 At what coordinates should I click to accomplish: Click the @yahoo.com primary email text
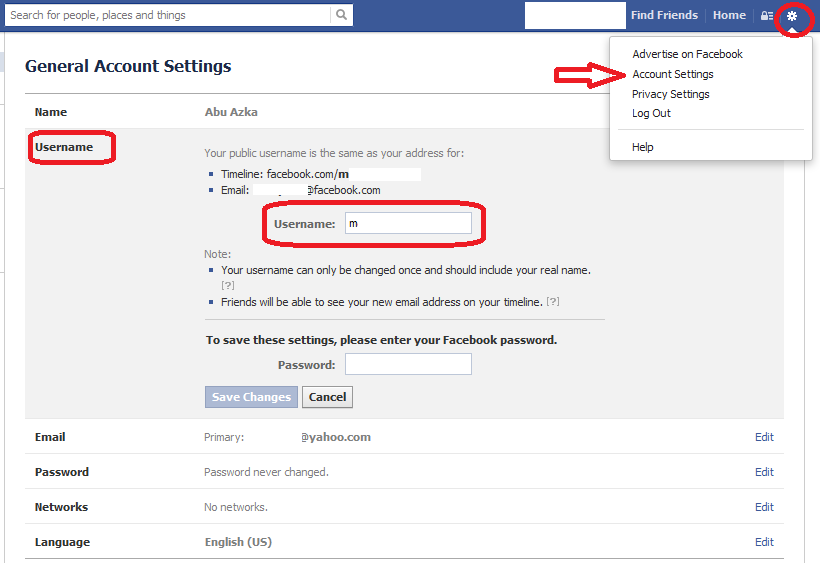(x=336, y=437)
